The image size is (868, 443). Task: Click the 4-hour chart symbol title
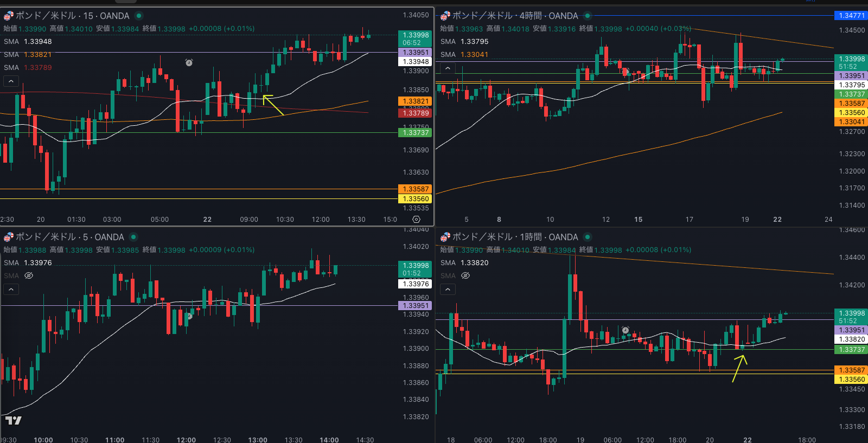click(x=515, y=16)
